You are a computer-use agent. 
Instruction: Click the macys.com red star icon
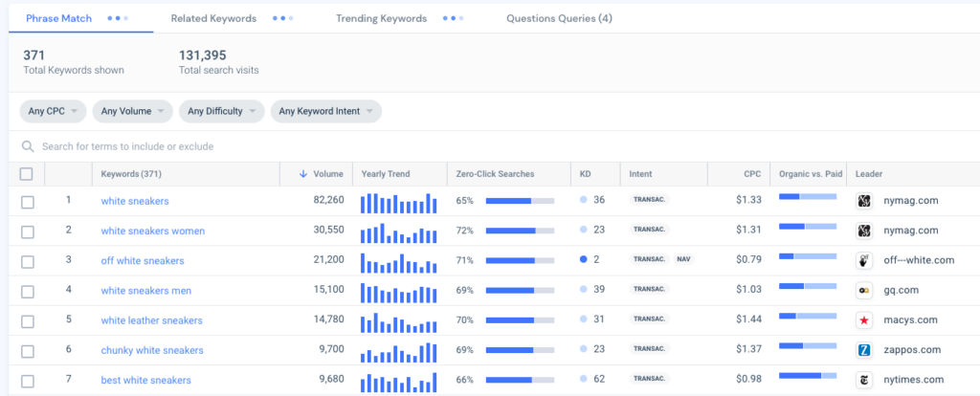tap(863, 319)
